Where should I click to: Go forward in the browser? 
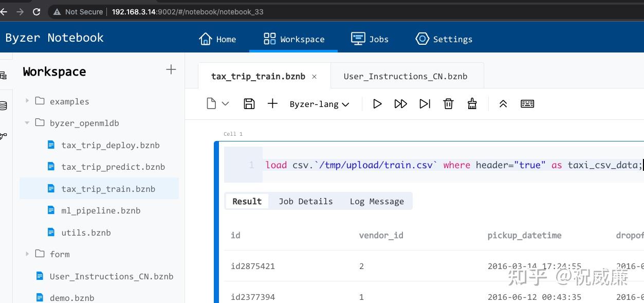(20, 11)
